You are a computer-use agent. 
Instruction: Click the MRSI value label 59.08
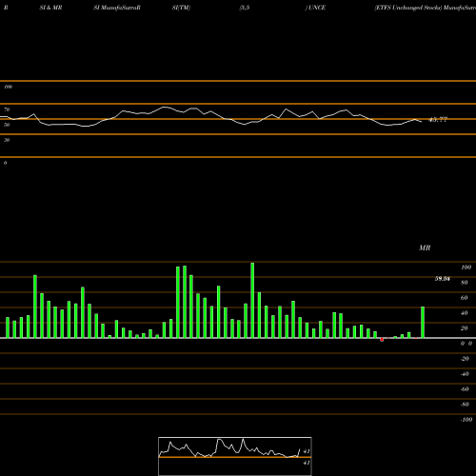coord(443,279)
